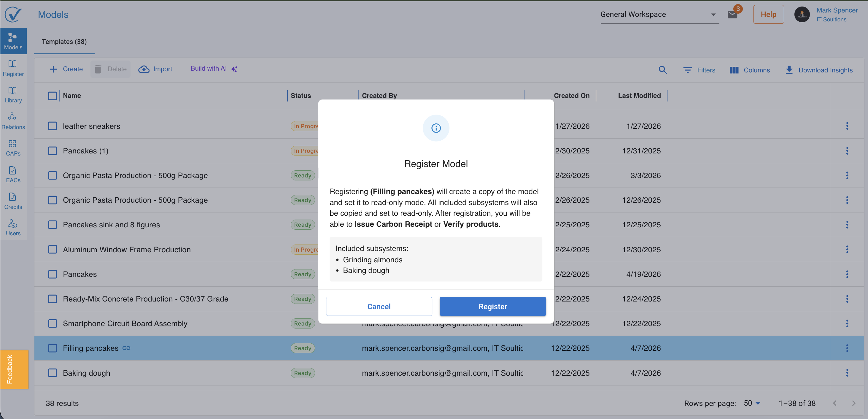Image resolution: width=868 pixels, height=419 pixels.
Task: Click the mail notifications envelope icon
Action: coord(732,15)
